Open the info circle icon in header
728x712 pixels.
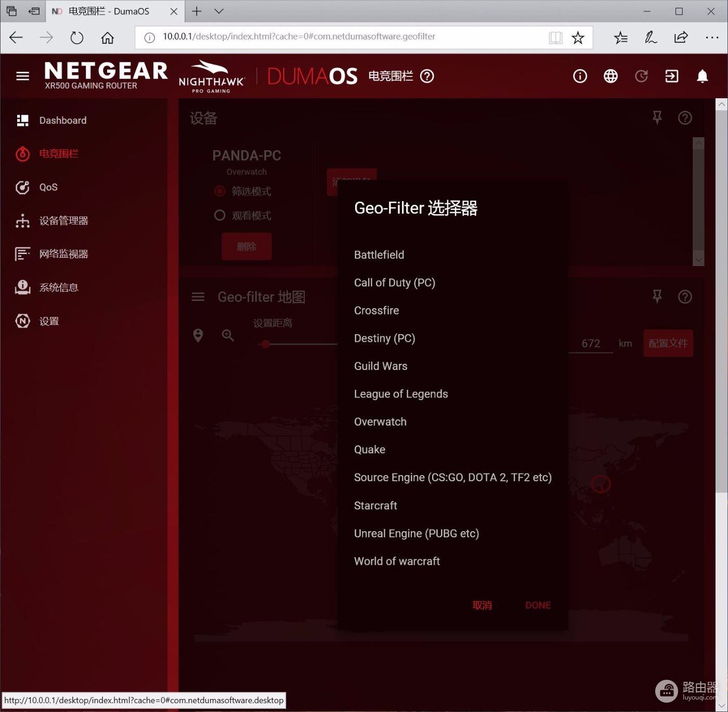pos(580,76)
